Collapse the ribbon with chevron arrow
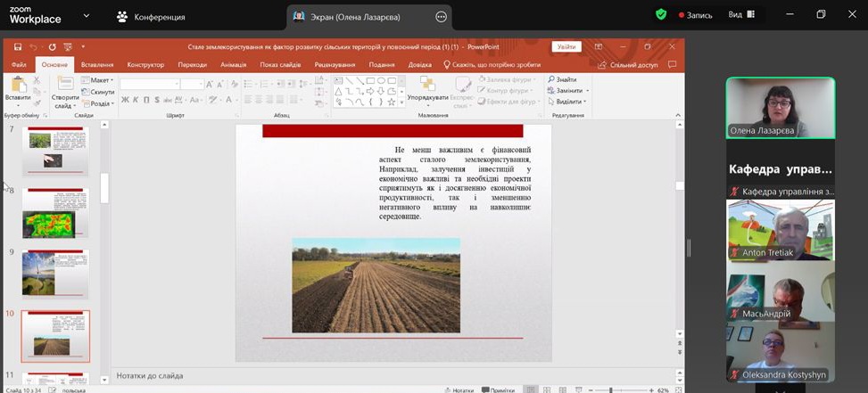 (x=679, y=115)
